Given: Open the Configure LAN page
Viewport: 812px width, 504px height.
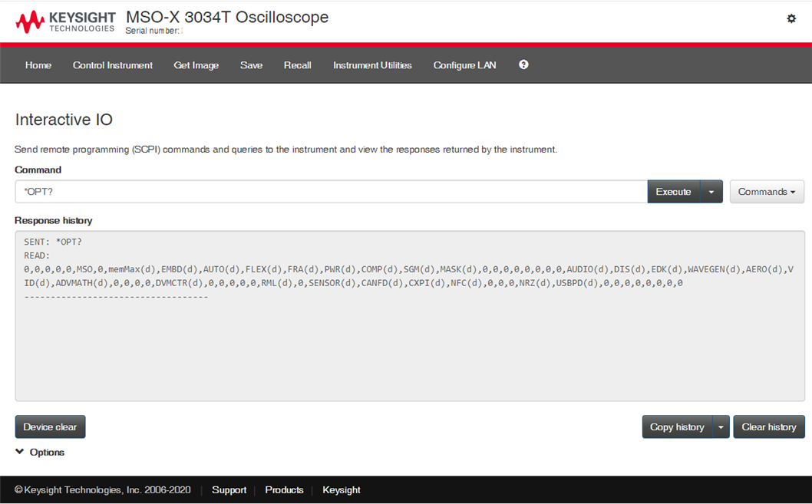Looking at the screenshot, I should [464, 65].
